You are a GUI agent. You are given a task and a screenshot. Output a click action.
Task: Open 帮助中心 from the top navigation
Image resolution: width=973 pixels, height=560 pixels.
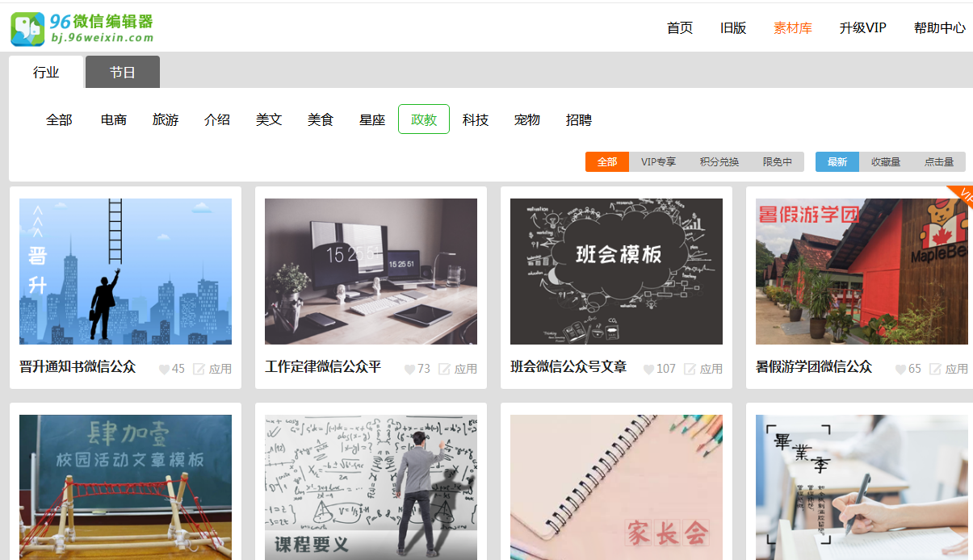(939, 27)
